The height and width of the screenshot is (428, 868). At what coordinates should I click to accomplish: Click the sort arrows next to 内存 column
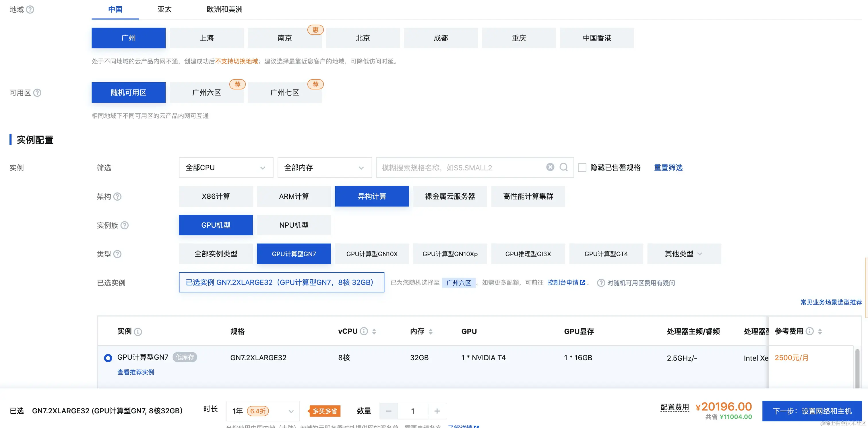tap(431, 332)
